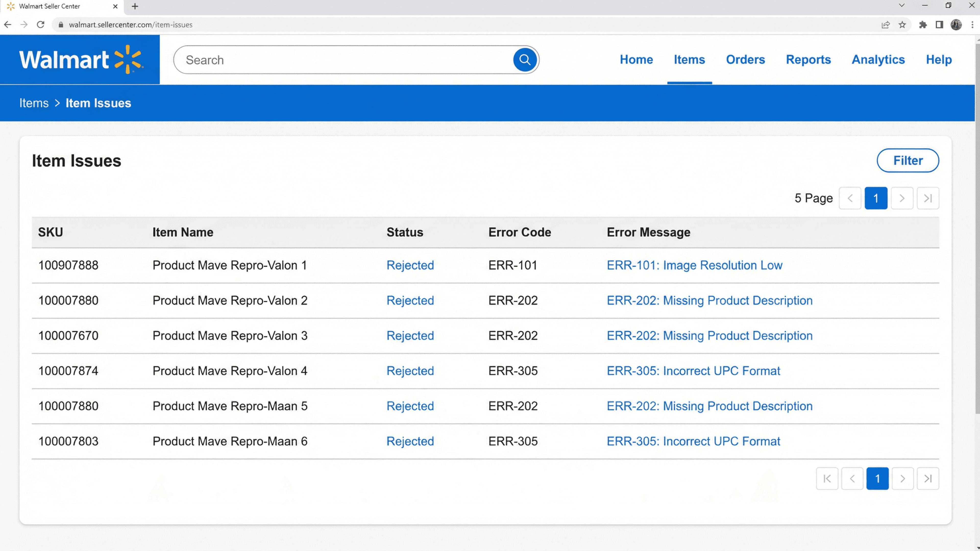Open the browser extensions puzzle icon
The height and width of the screenshot is (551, 980).
coord(923,25)
